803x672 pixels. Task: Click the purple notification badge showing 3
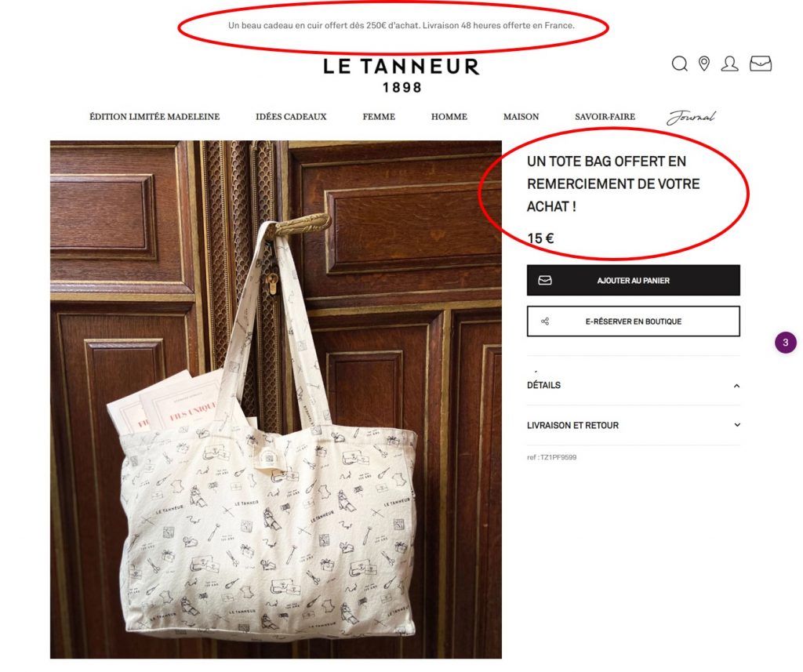click(786, 342)
